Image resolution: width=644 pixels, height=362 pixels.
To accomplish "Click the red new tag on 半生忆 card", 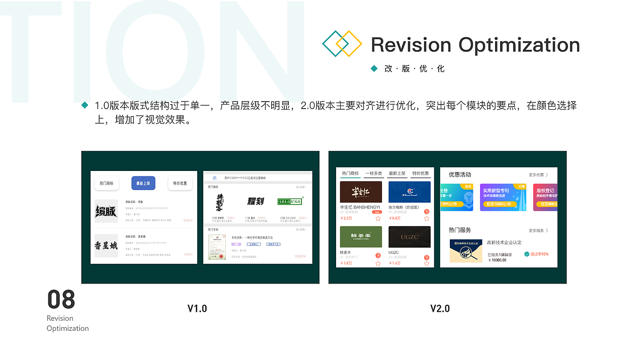I will coord(377,212).
